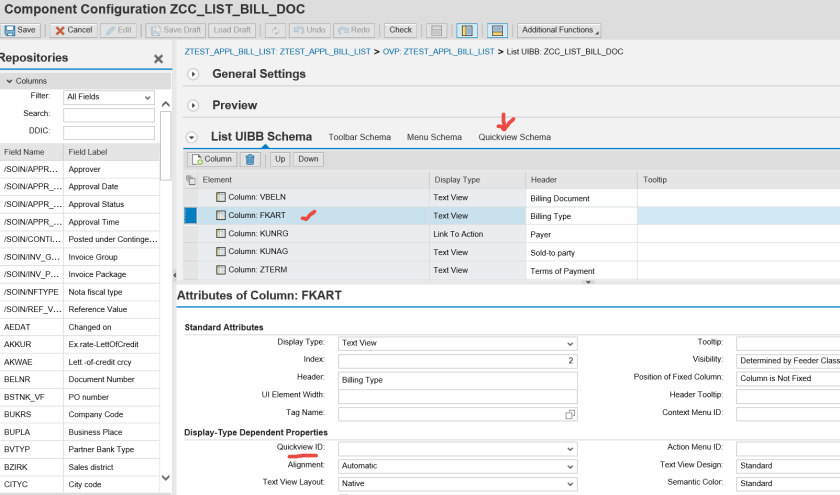
Task: Open value help for Tag Name field
Action: coord(570,414)
